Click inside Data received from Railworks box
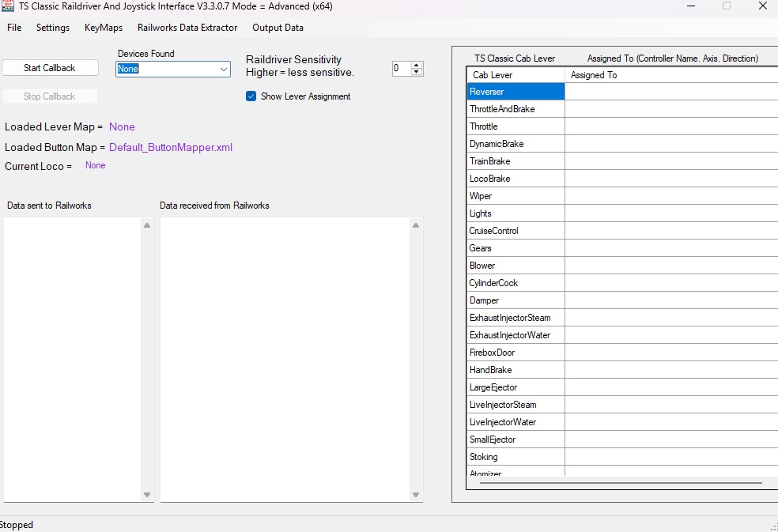The height and width of the screenshot is (532, 778). pos(285,360)
